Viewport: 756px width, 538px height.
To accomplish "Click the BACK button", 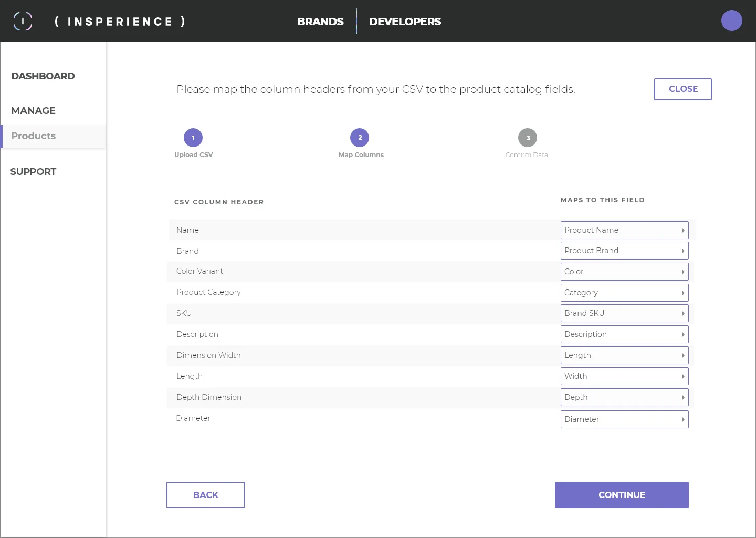I will pos(206,495).
